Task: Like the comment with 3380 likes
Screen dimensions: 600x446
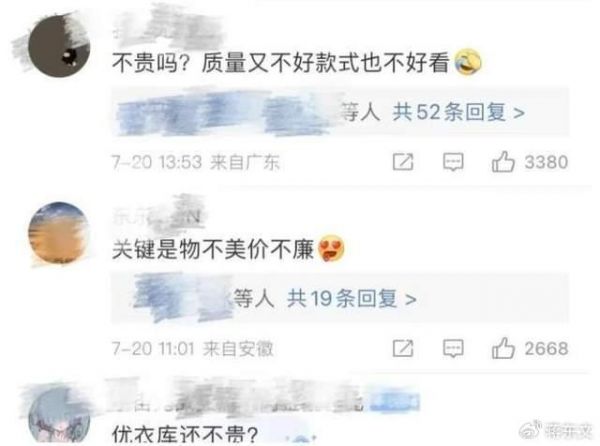Action: pyautogui.click(x=503, y=161)
